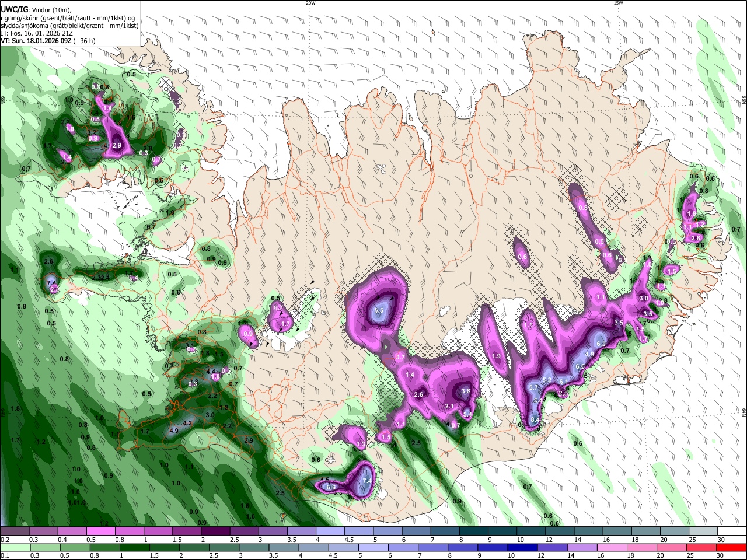747x560 pixels.
Task: Click the 3.8 snowfall value on the map
Action: coord(466,391)
